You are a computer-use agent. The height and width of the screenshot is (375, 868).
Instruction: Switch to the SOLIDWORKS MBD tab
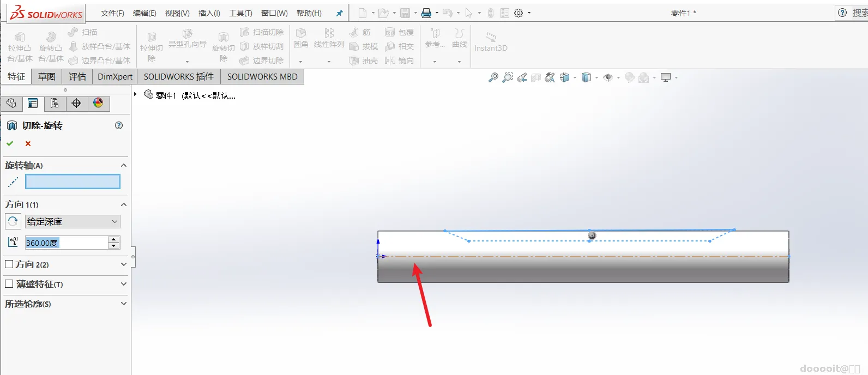click(262, 77)
